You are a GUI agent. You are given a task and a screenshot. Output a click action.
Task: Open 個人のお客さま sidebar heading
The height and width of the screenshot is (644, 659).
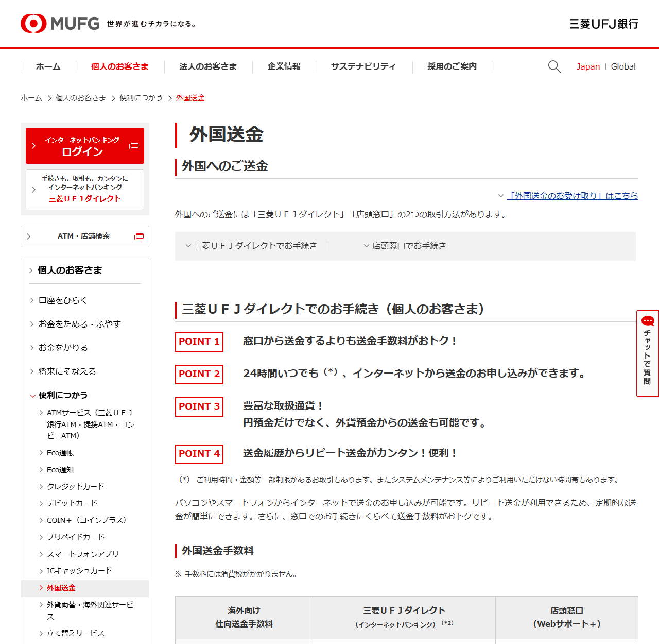(x=70, y=270)
